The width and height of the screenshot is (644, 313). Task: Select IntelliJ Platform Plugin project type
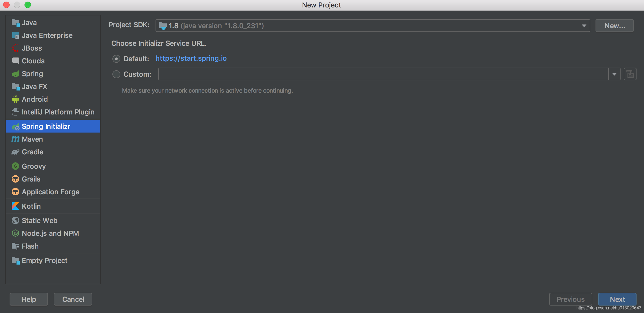click(x=53, y=112)
